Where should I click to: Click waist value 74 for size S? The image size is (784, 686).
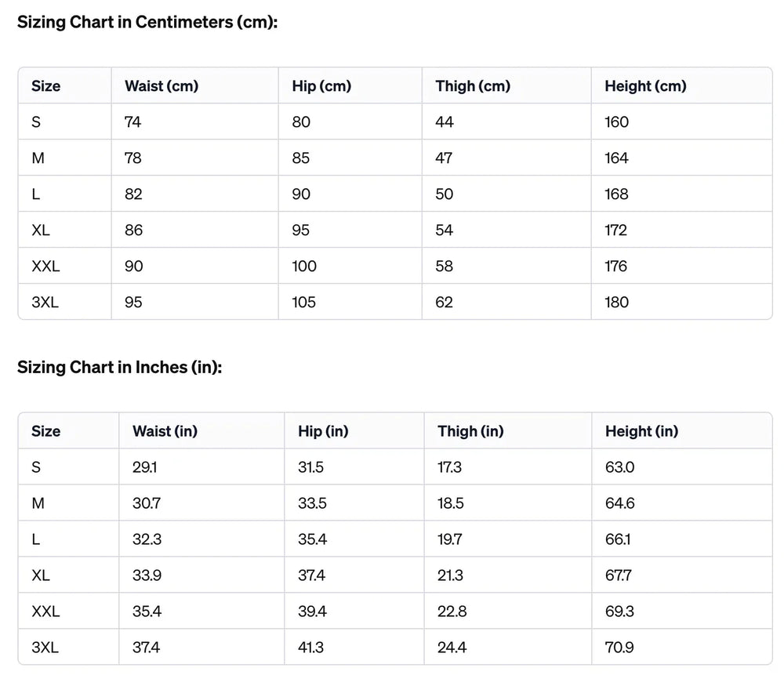pos(132,122)
